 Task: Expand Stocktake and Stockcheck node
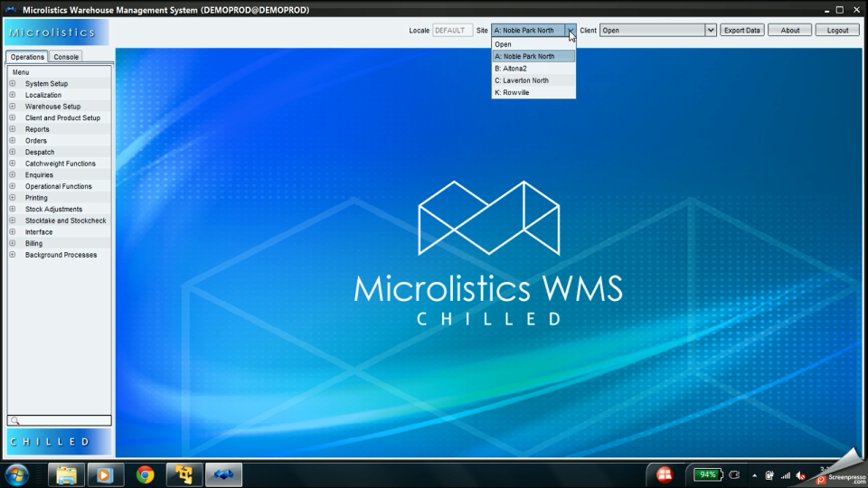point(12,221)
